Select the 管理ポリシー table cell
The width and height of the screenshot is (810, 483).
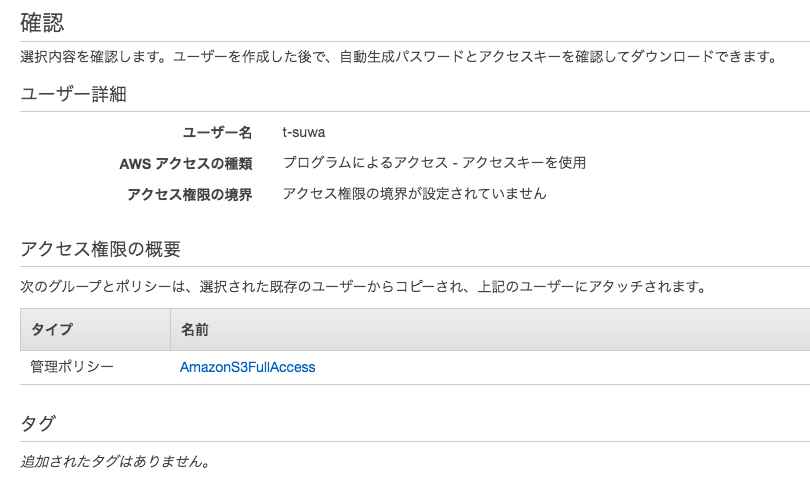(72, 367)
